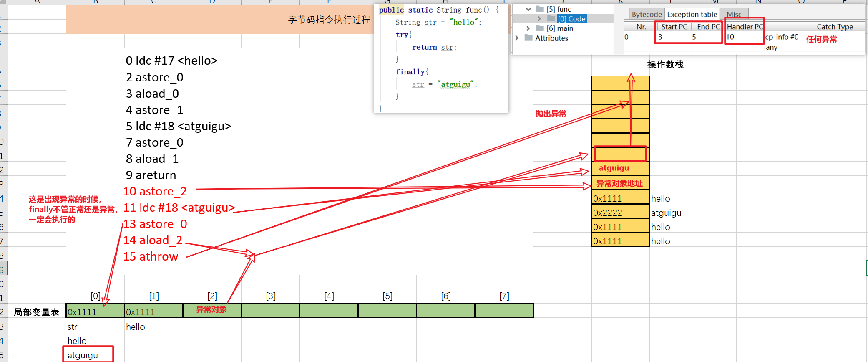Image resolution: width=868 pixels, height=362 pixels.
Task: Select the 0x2222 stack cell
Action: tap(621, 213)
